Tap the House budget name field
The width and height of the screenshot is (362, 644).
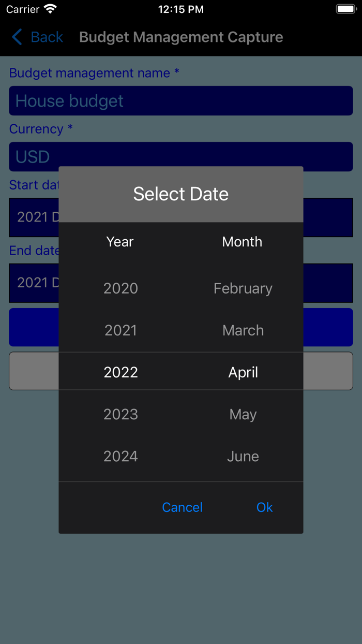(181, 100)
